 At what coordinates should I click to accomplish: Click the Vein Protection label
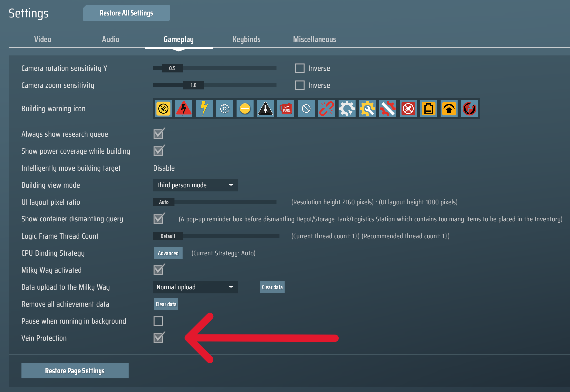pos(44,338)
